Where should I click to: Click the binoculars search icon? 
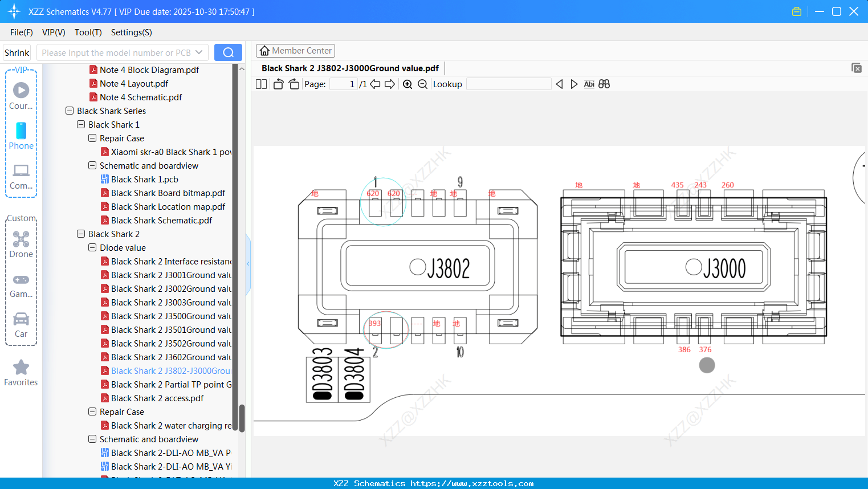click(x=604, y=84)
